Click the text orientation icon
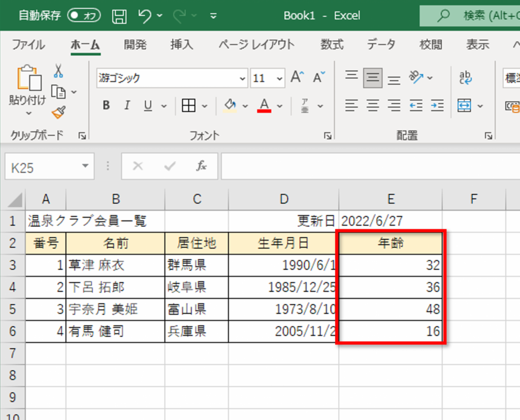 point(416,78)
